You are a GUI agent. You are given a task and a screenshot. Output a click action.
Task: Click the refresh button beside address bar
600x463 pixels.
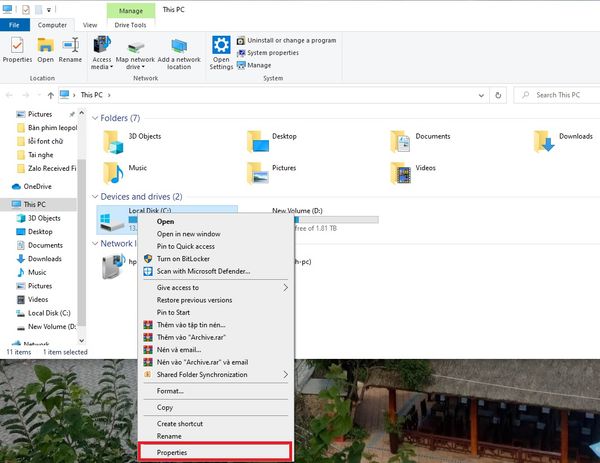coord(498,95)
